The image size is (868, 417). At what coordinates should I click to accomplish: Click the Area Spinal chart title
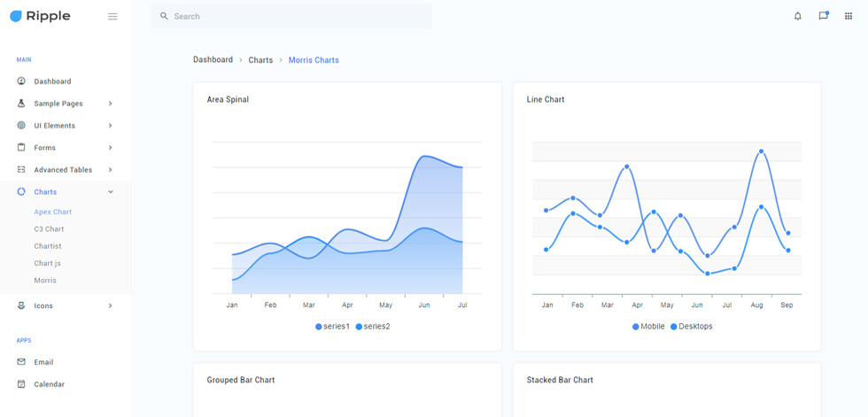228,99
